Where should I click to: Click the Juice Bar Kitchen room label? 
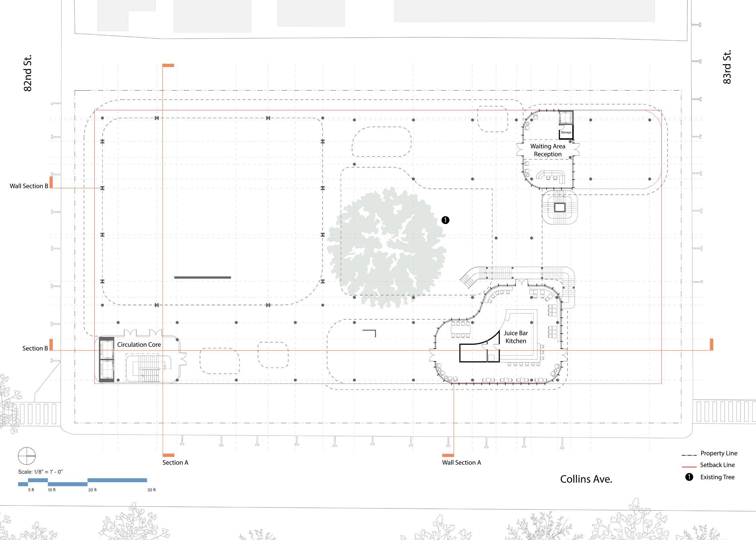[x=516, y=337]
